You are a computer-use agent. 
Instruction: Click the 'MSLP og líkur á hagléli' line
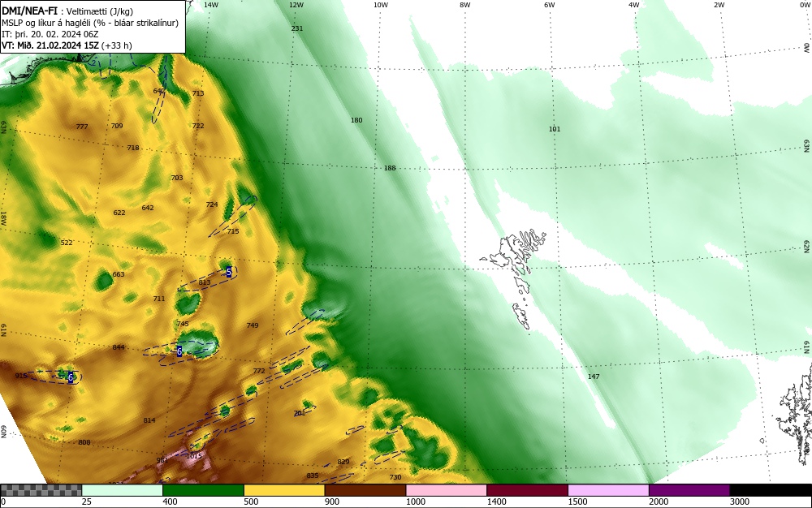click(x=90, y=23)
